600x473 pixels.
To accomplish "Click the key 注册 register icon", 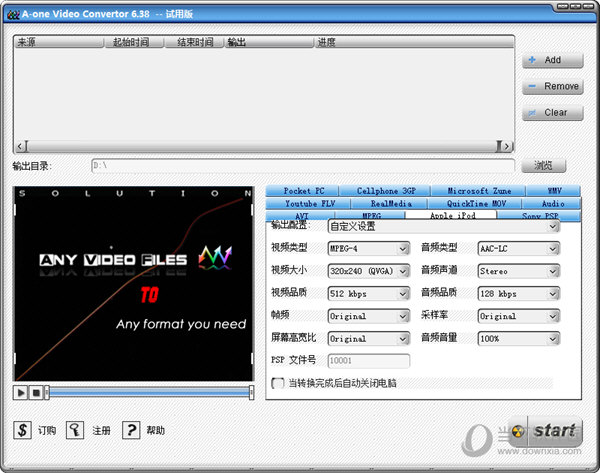I will [x=75, y=430].
